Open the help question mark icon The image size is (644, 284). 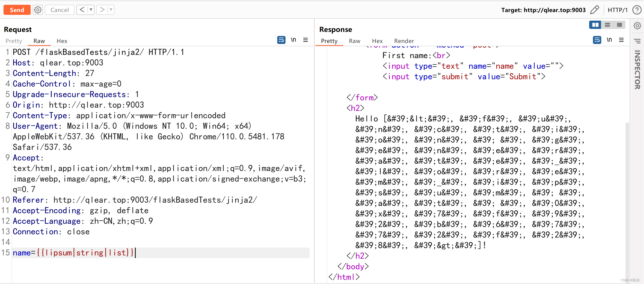click(x=637, y=10)
